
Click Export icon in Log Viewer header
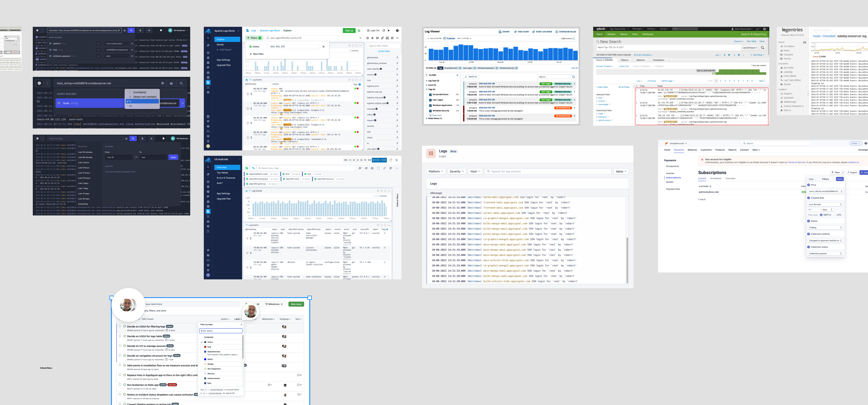click(500, 32)
